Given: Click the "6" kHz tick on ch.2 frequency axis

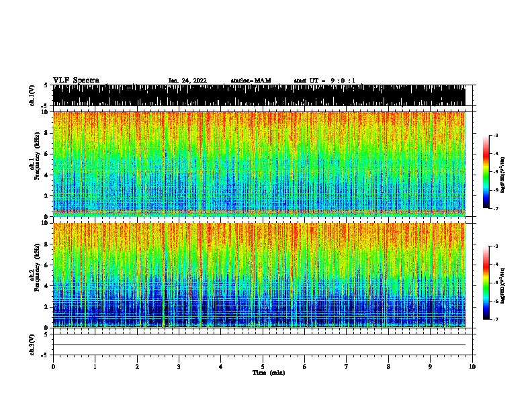Looking at the screenshot, I should click(46, 265).
